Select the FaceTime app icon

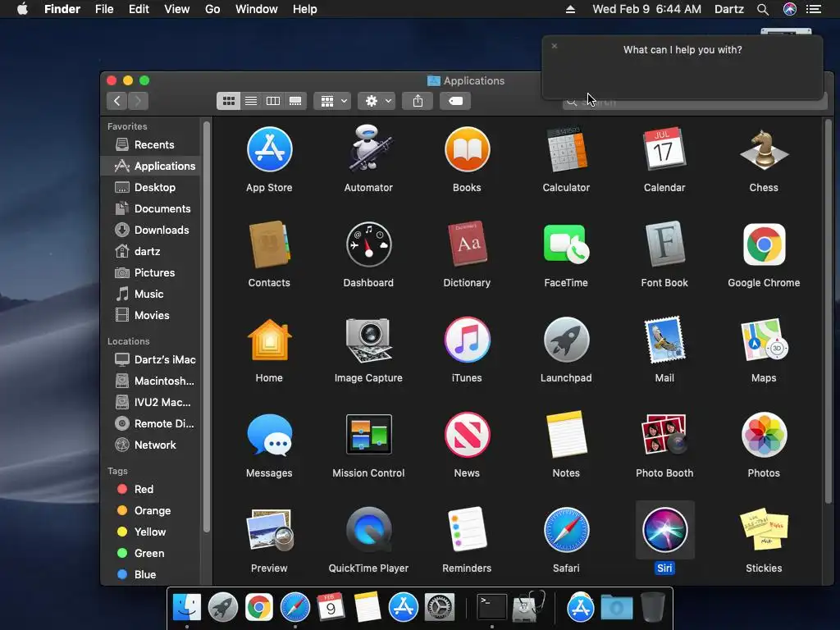point(566,244)
